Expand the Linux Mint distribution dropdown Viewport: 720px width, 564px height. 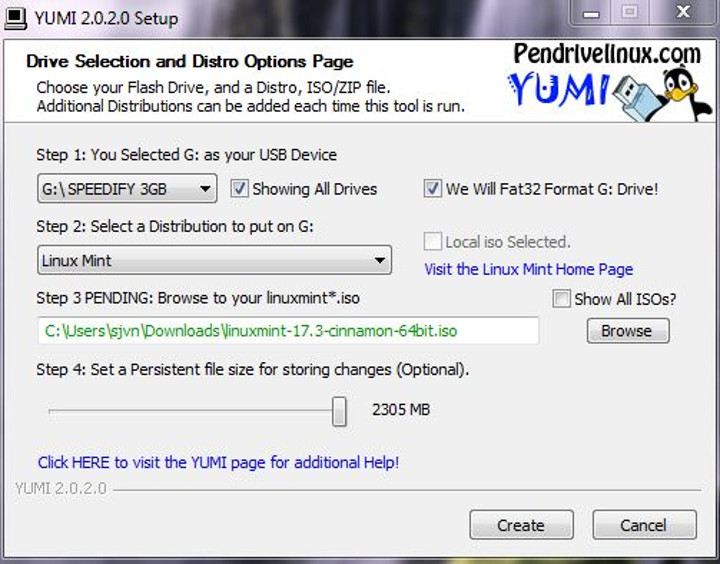pyautogui.click(x=214, y=260)
